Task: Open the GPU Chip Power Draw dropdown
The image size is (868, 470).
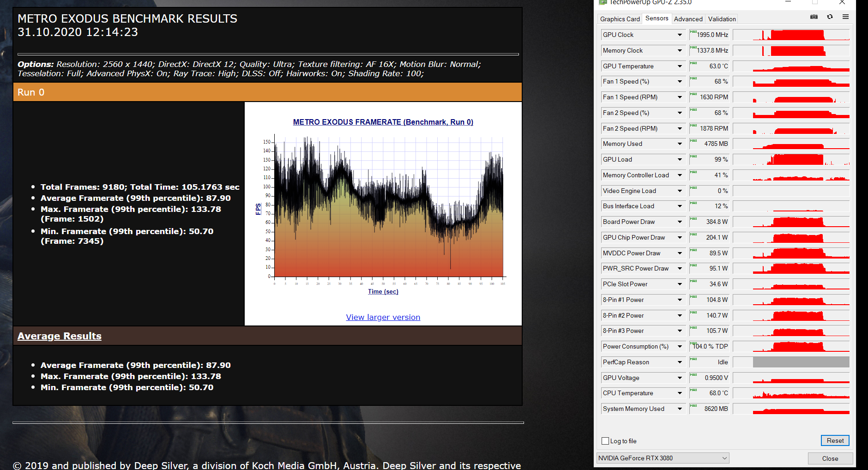Action: point(680,238)
